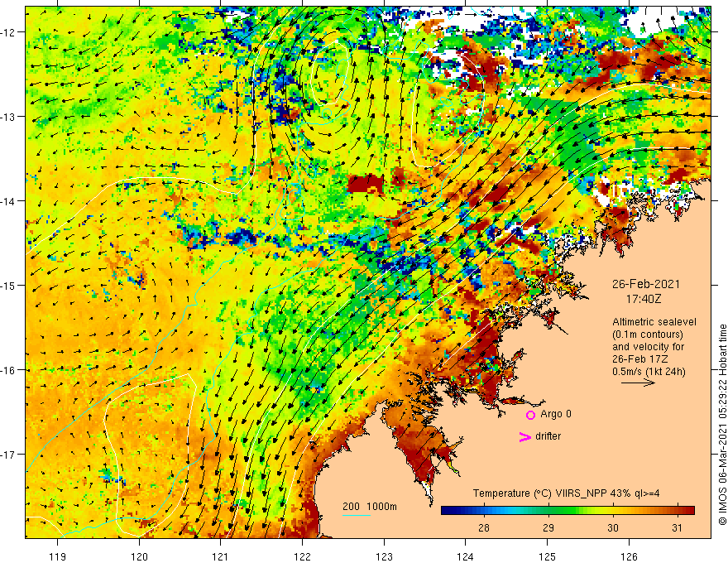This screenshot has width=728, height=563.
Task: Click the cyan 200 1000m contour line sample
Action: tap(357, 515)
